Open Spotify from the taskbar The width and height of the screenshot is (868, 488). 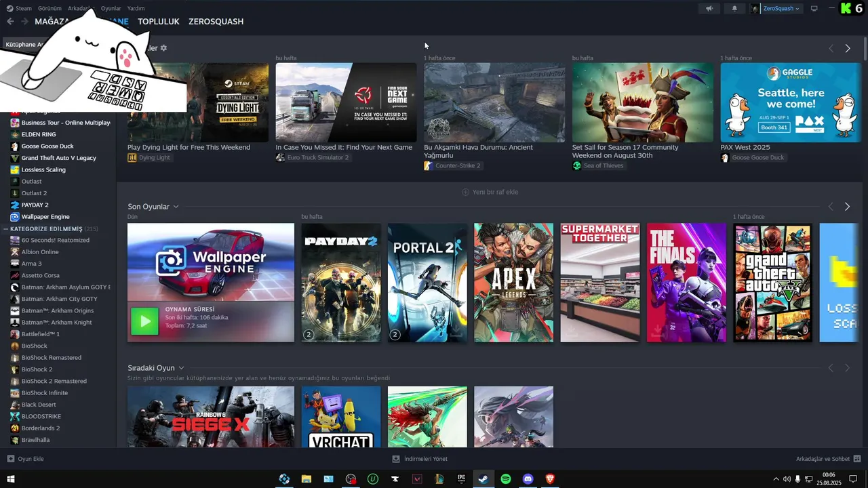[x=505, y=479]
